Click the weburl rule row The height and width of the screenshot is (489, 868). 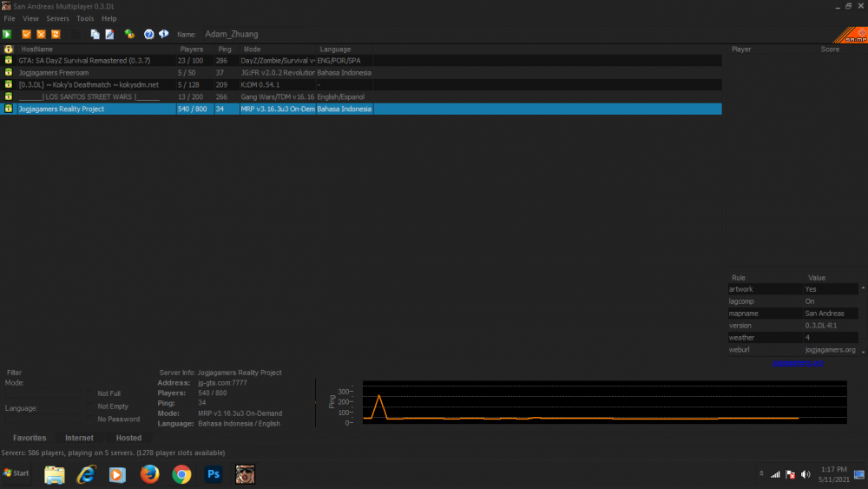[793, 350]
